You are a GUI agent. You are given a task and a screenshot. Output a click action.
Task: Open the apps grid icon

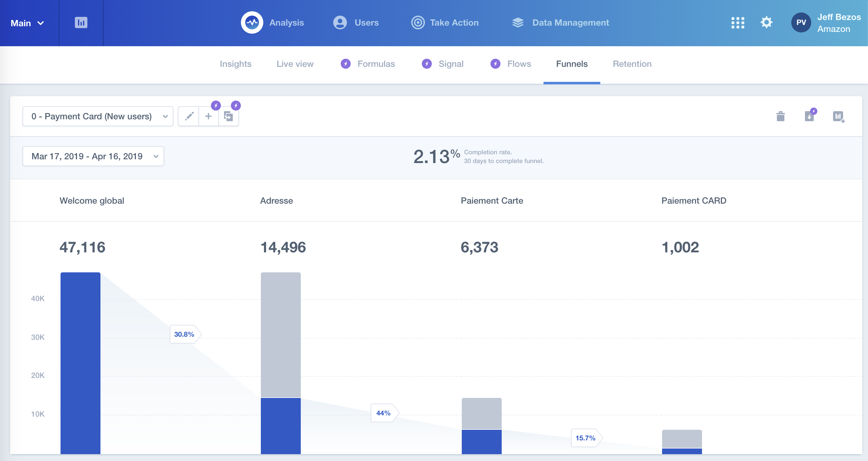point(738,22)
